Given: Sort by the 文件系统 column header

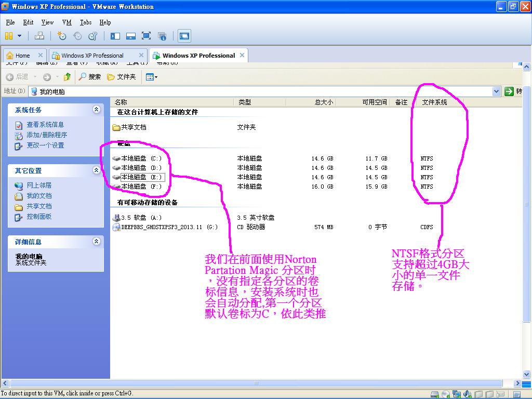Looking at the screenshot, I should (437, 102).
